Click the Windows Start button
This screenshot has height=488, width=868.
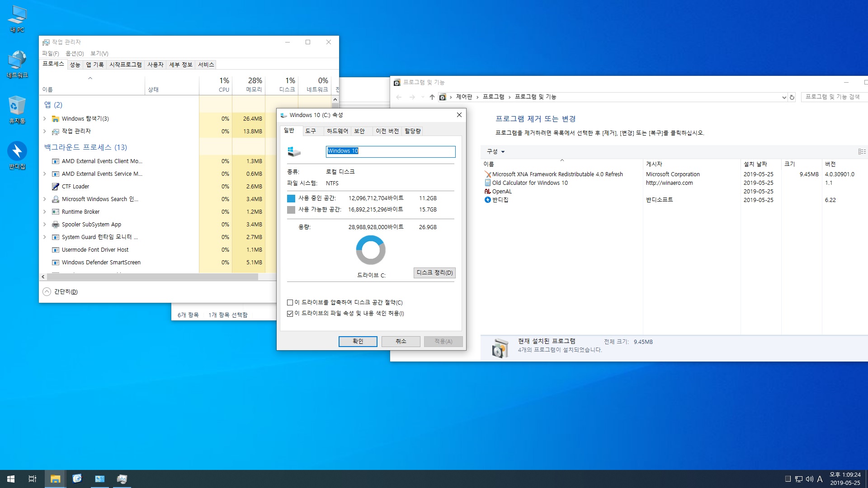11,479
